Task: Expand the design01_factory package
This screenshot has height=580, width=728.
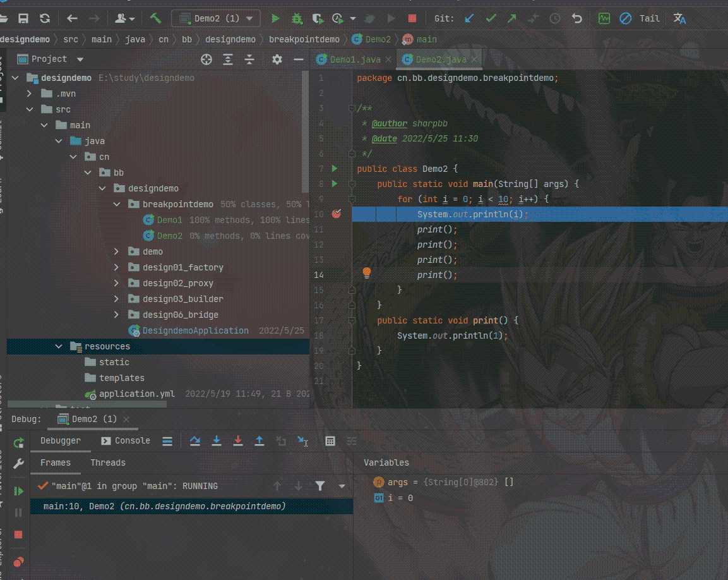Action: (x=117, y=267)
